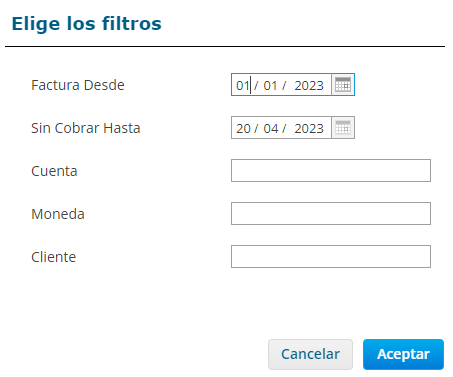The height and width of the screenshot is (377, 453).
Task: Select the day in Factura Desde date
Action: 243,85
